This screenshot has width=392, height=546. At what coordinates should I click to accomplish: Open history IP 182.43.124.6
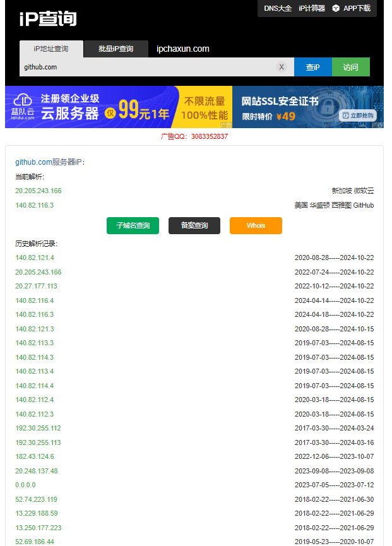pyautogui.click(x=35, y=456)
